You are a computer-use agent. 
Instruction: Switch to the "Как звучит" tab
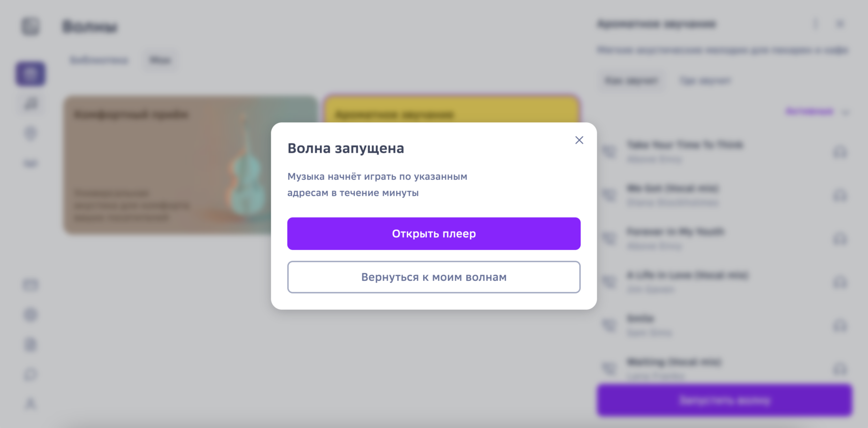(x=631, y=81)
